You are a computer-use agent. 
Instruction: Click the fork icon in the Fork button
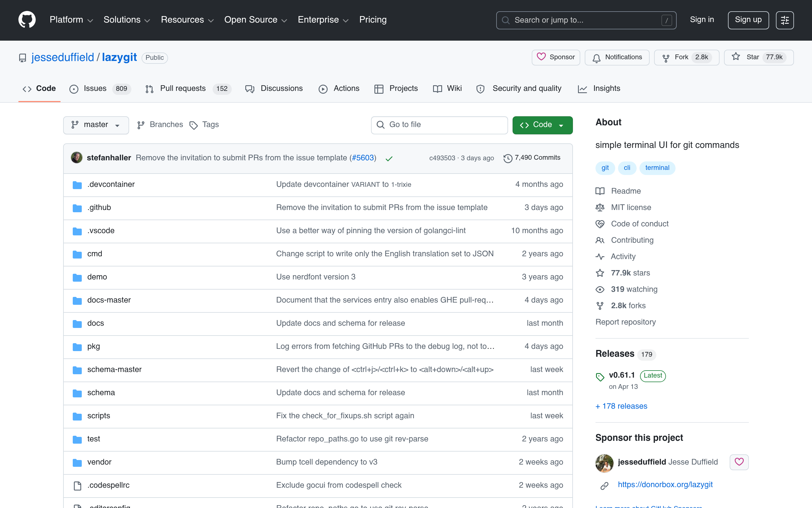pos(666,58)
